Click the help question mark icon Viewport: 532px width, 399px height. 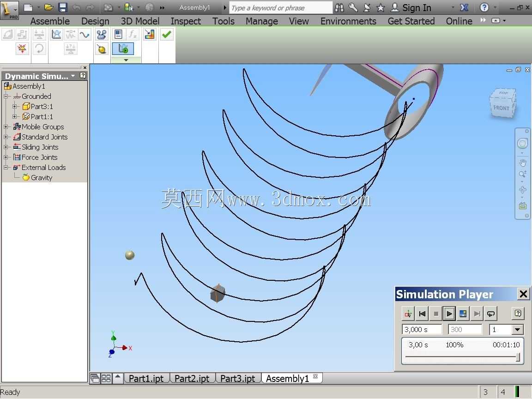click(x=484, y=7)
